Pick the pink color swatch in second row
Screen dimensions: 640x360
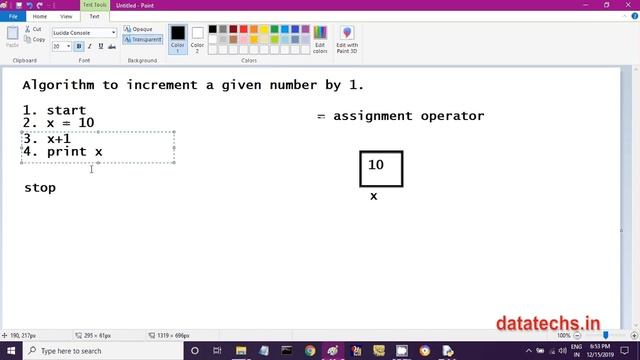(244, 40)
